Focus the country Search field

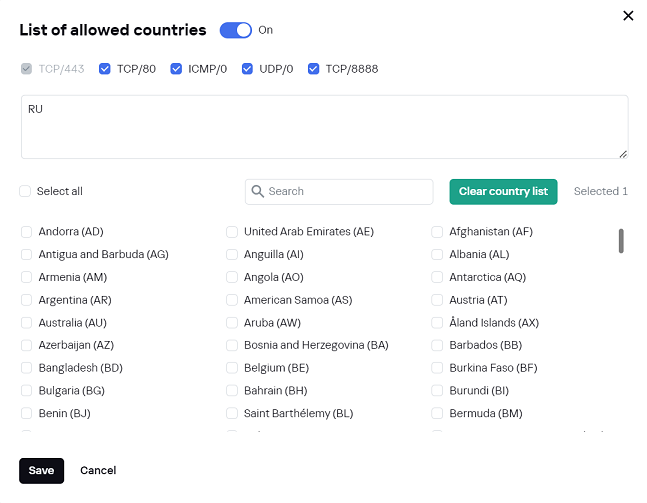(346, 191)
